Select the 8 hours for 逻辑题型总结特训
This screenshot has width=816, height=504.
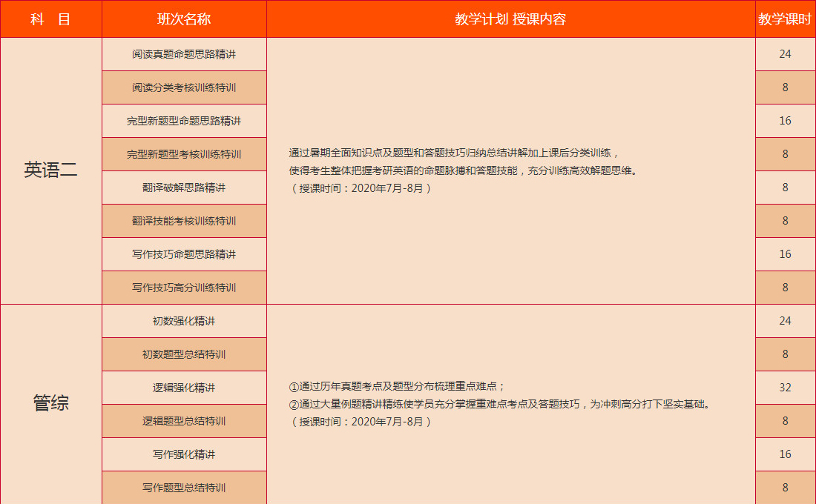pyautogui.click(x=786, y=421)
